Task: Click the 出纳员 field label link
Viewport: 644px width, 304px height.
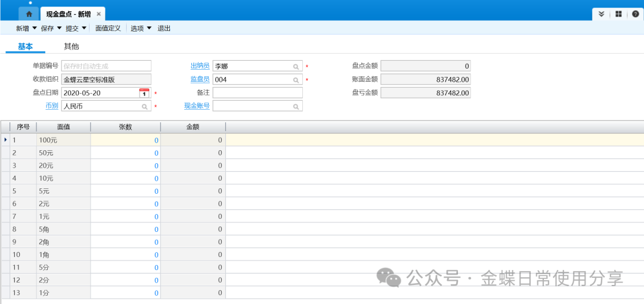Action: tap(200, 66)
